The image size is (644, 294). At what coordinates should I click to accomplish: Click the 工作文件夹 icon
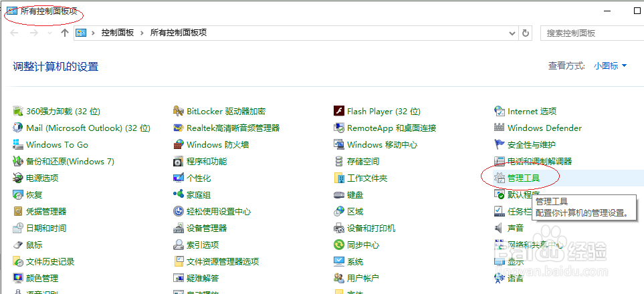(338, 178)
